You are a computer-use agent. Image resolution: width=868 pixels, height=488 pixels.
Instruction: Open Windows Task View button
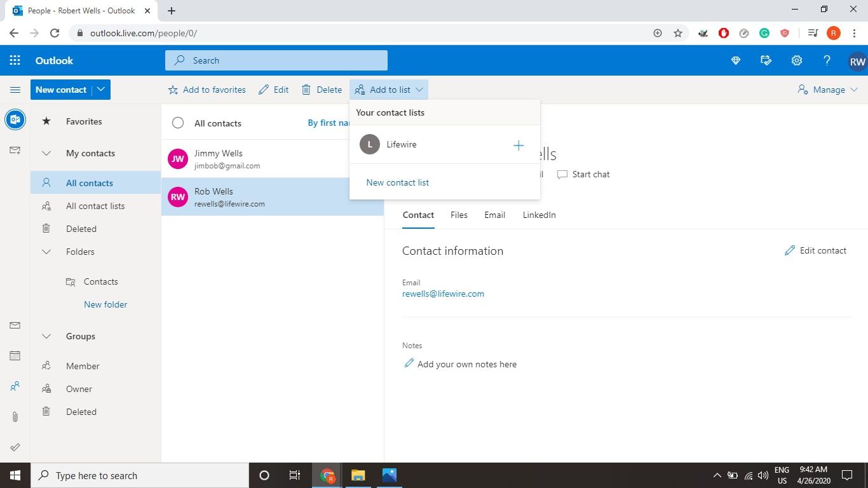click(x=295, y=475)
